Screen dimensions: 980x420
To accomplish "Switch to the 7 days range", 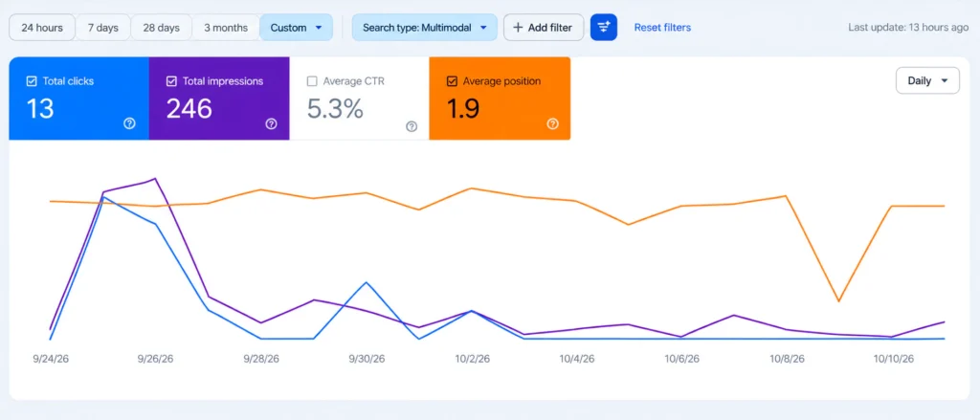I will click(103, 28).
